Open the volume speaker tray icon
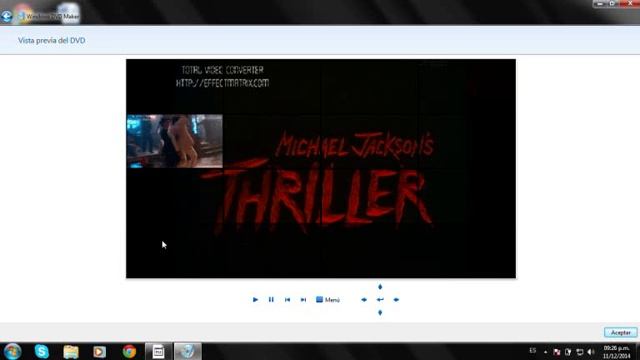Screen dimensions: 640x360 coord(591,351)
